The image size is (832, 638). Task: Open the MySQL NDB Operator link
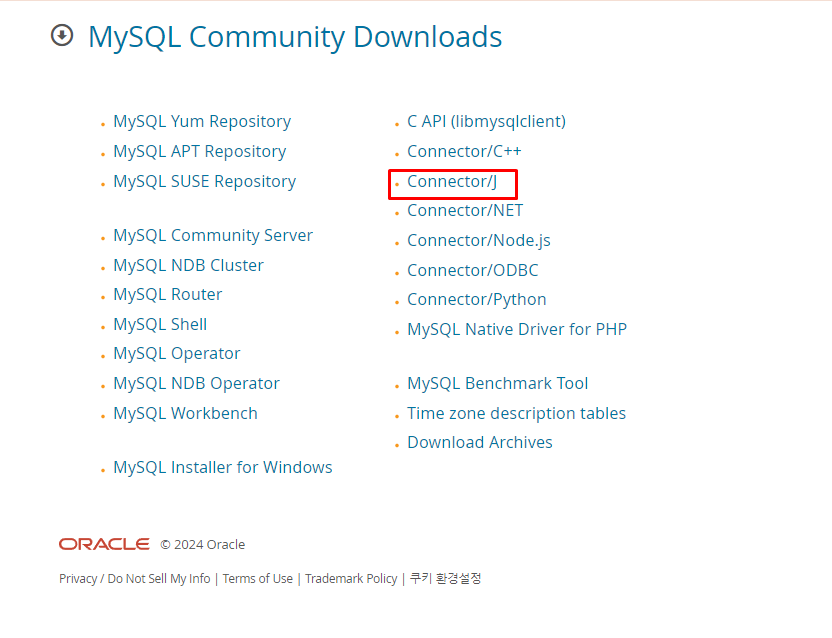pyautogui.click(x=196, y=384)
